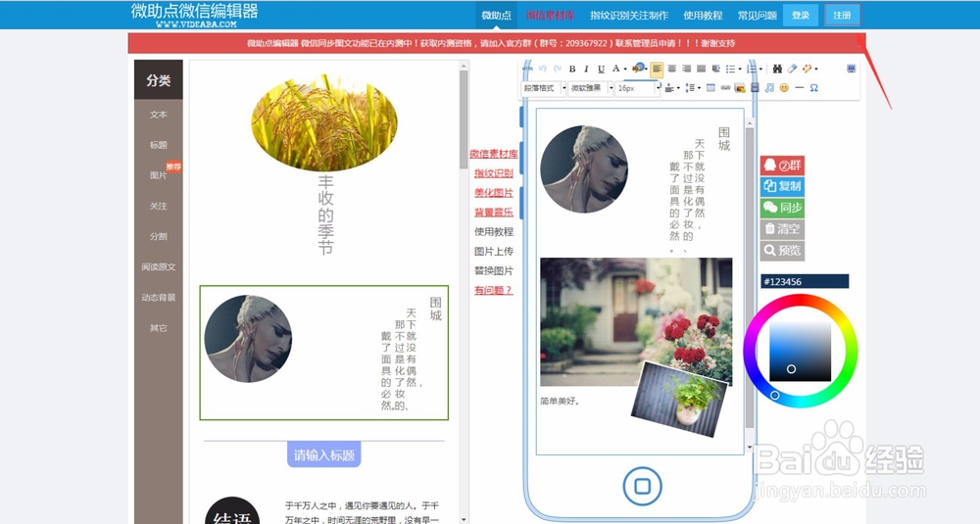Image resolution: width=980 pixels, height=524 pixels.
Task: Open 指纹识别关注制作 navigation item
Action: [629, 15]
